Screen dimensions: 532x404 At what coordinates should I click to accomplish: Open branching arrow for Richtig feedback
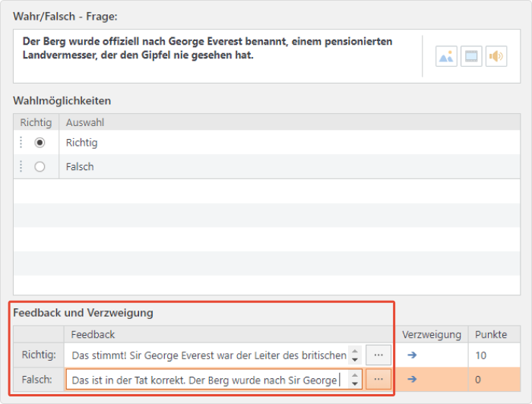pos(412,355)
